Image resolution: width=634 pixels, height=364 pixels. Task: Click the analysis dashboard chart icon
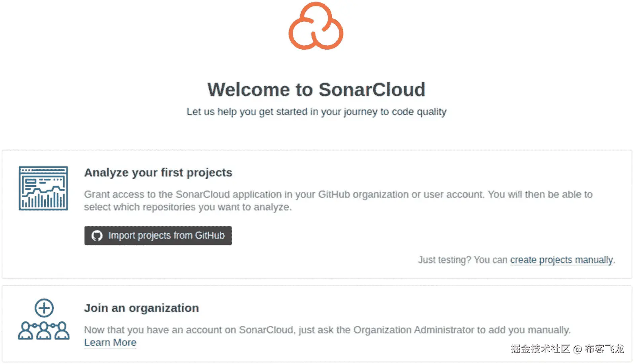(43, 188)
